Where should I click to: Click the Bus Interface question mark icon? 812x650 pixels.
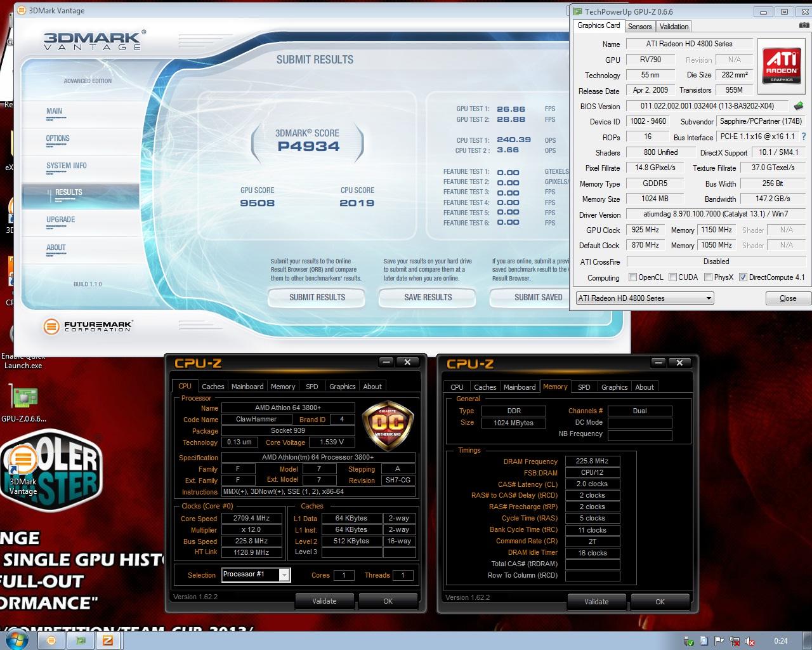click(x=804, y=136)
